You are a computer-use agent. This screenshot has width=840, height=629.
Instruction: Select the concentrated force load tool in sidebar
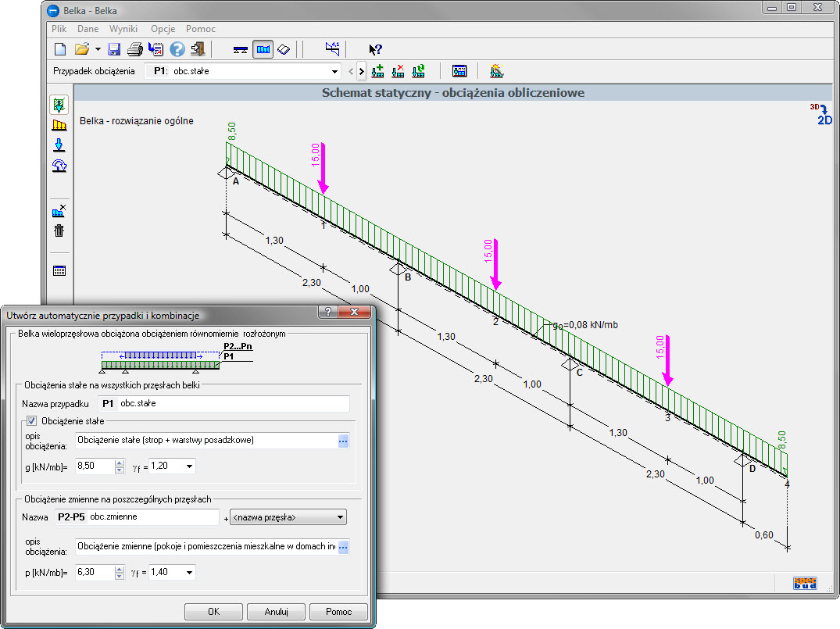[x=59, y=145]
